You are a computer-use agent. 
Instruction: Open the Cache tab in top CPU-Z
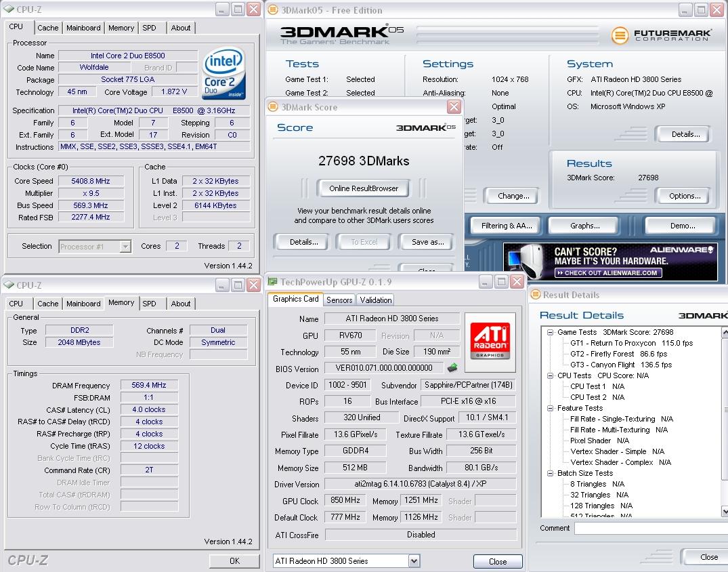coord(48,28)
